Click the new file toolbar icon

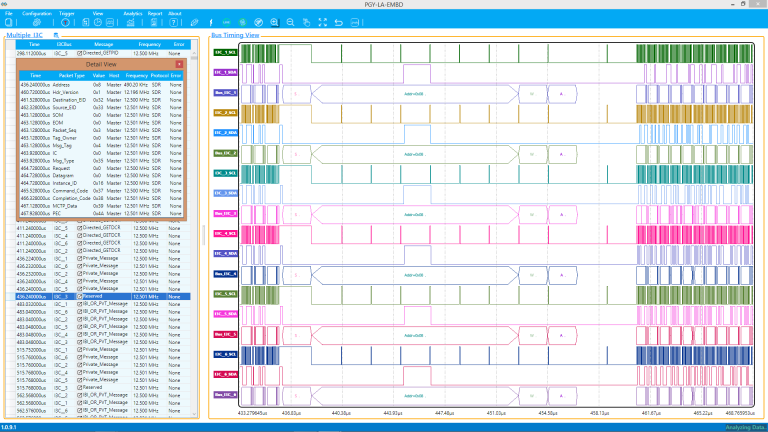point(8,23)
